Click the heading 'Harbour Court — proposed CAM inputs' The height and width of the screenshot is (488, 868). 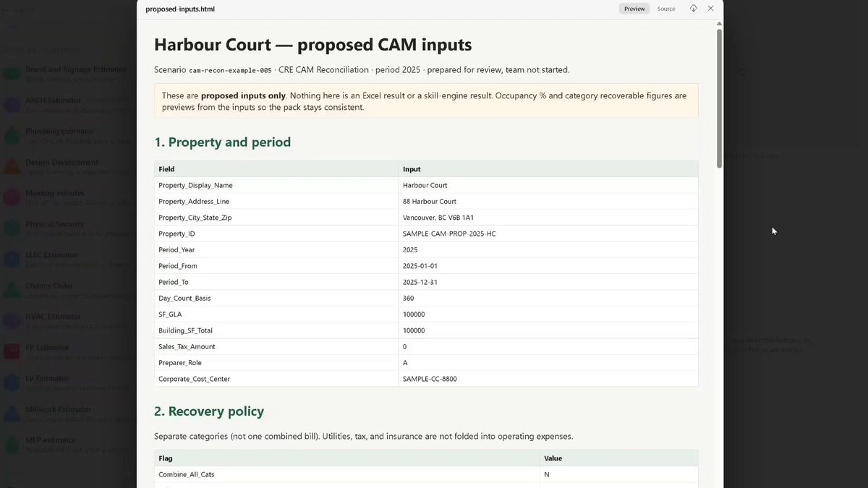(x=312, y=45)
